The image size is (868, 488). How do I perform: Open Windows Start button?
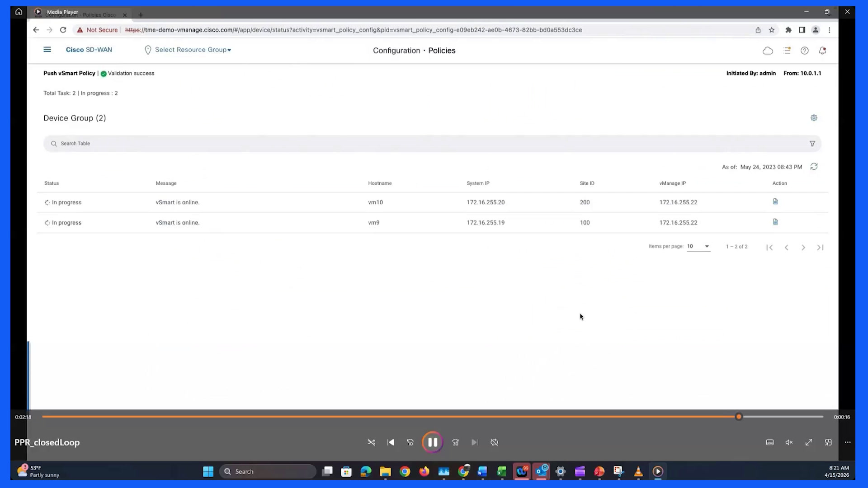click(x=208, y=472)
